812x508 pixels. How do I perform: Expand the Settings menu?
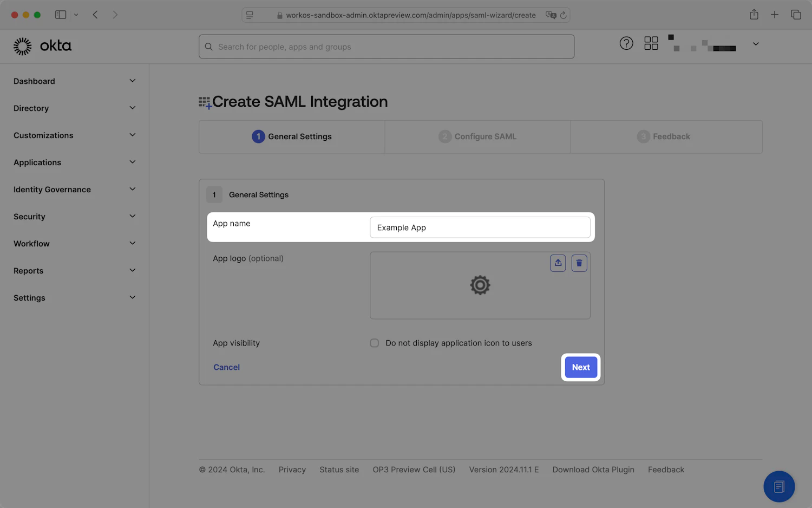tap(75, 298)
